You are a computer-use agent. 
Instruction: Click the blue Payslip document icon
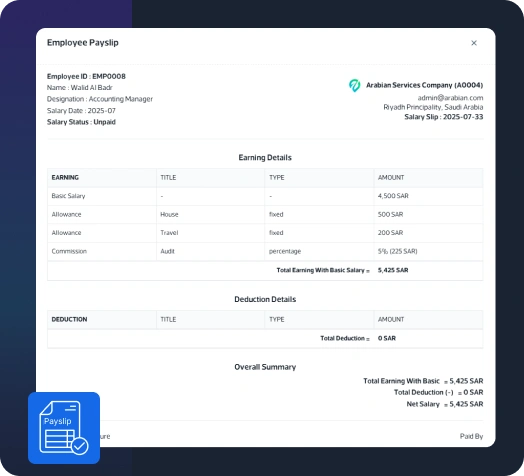(64, 428)
